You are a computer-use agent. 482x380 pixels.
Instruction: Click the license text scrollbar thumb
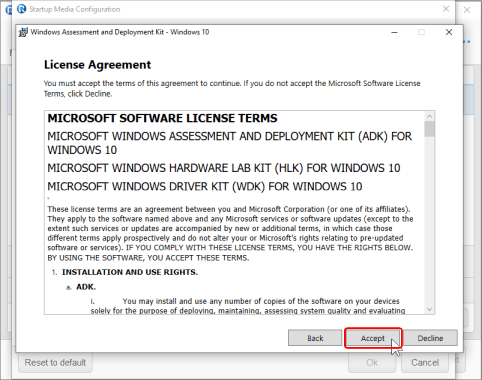pyautogui.click(x=429, y=129)
